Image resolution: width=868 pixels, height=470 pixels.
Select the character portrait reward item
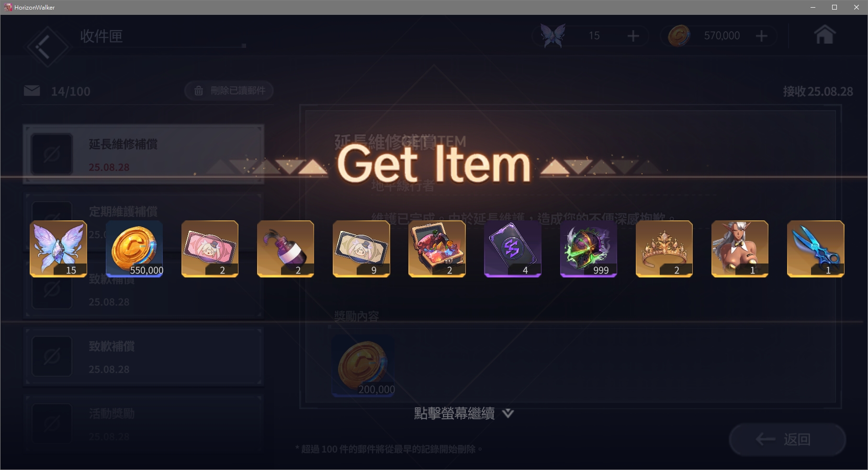[x=740, y=249]
